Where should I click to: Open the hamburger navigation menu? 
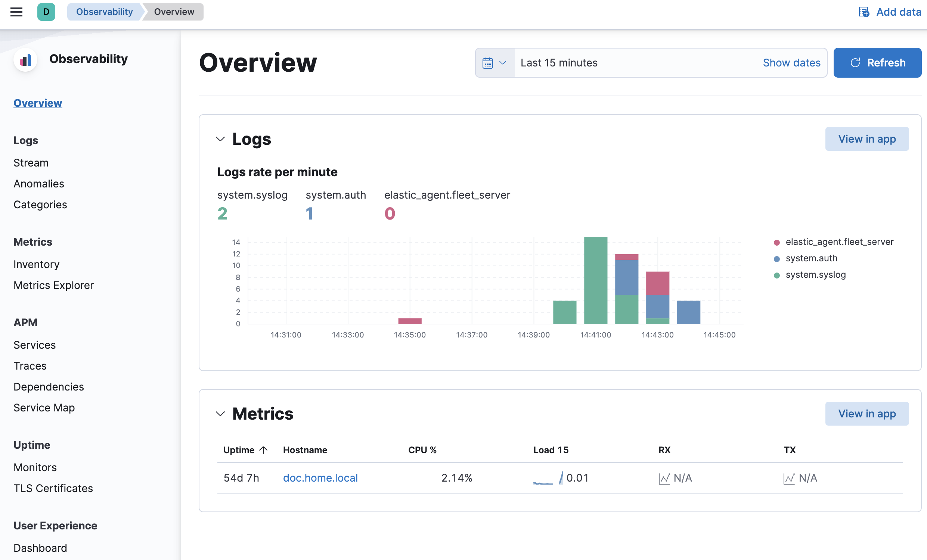coord(16,12)
